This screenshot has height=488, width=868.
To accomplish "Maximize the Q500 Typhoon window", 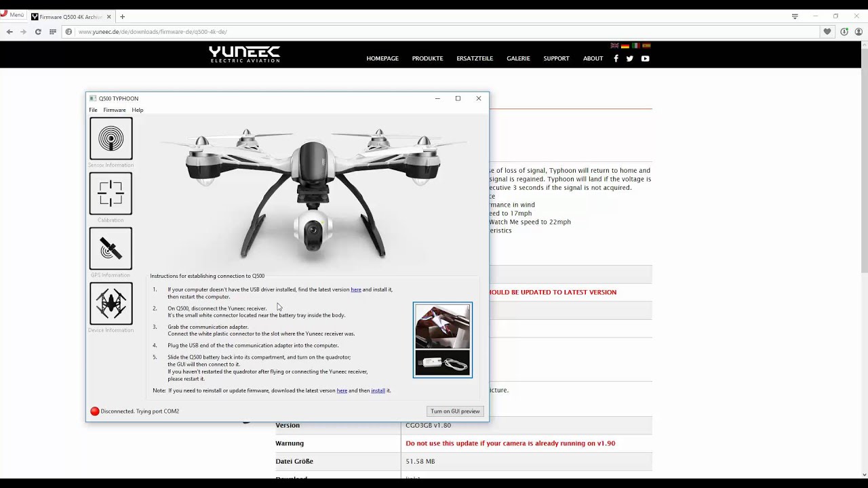I will coord(458,98).
